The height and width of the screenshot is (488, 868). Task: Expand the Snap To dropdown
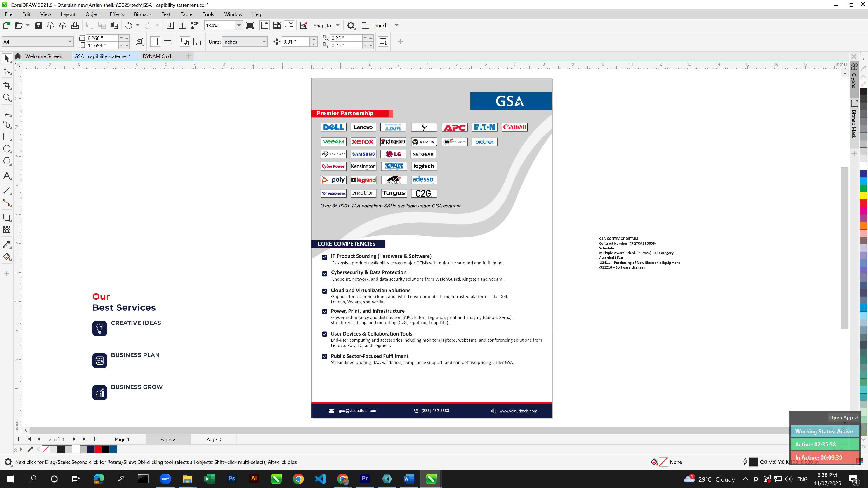click(x=338, y=25)
